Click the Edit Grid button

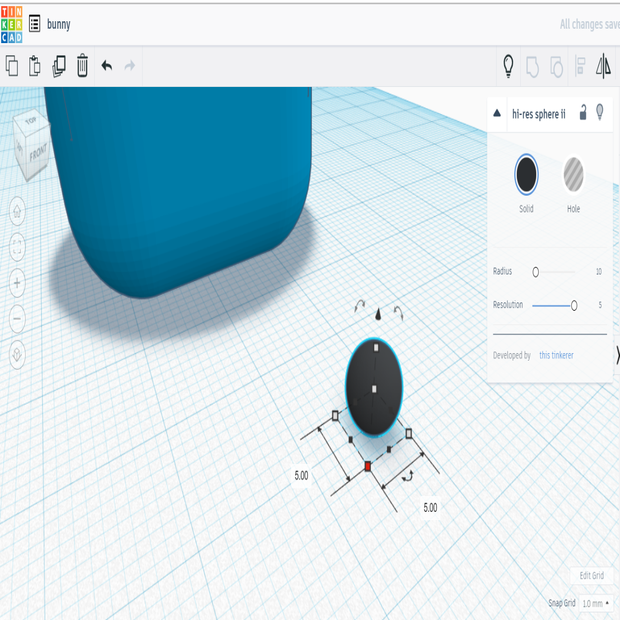(591, 576)
